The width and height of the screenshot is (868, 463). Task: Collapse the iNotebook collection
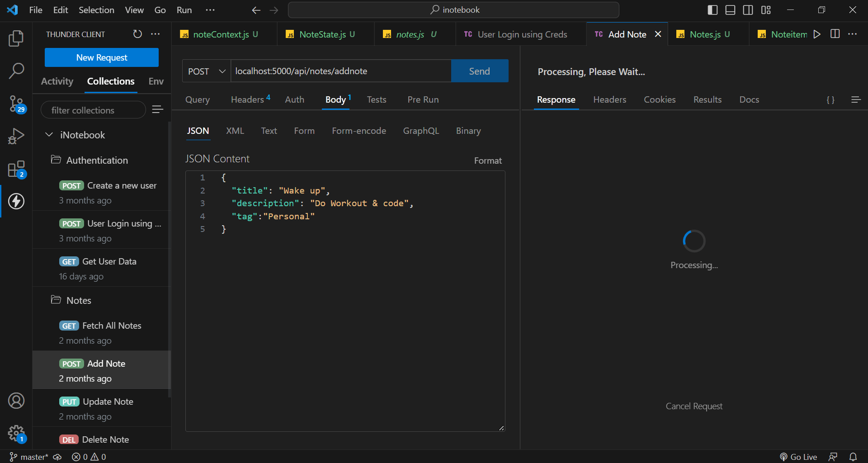tap(49, 135)
